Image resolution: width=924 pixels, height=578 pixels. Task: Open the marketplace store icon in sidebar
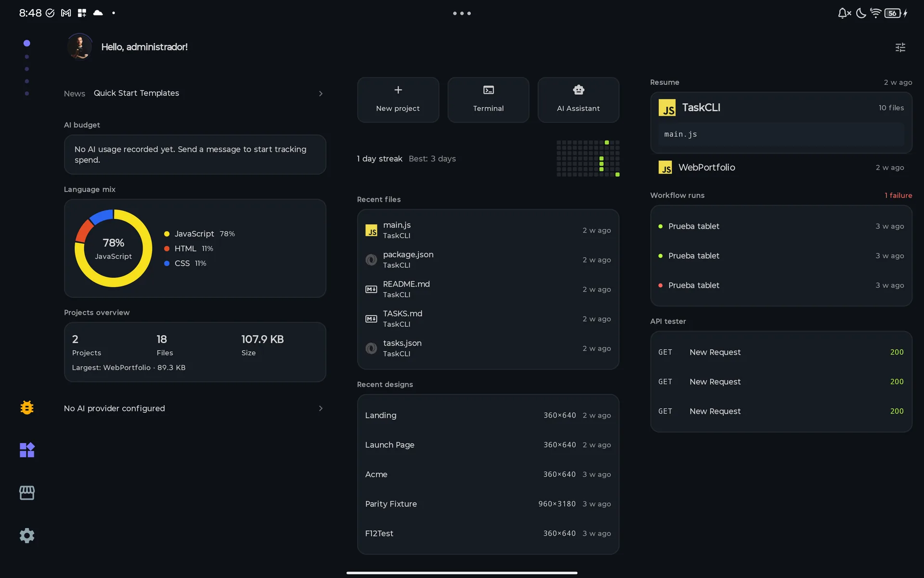[x=27, y=493]
